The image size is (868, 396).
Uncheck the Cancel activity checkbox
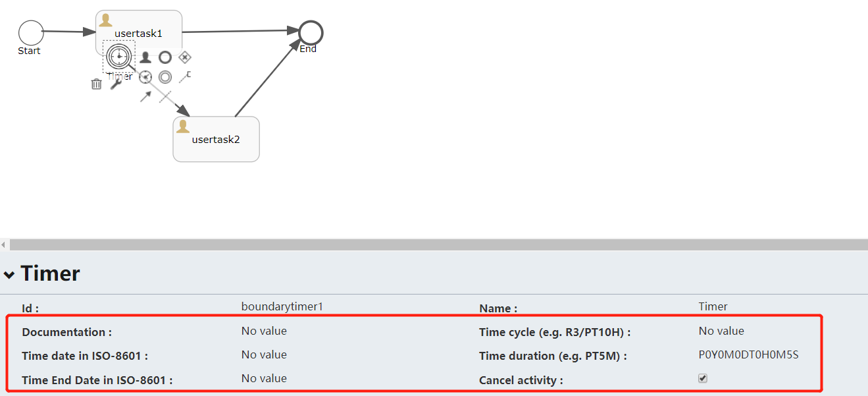702,378
